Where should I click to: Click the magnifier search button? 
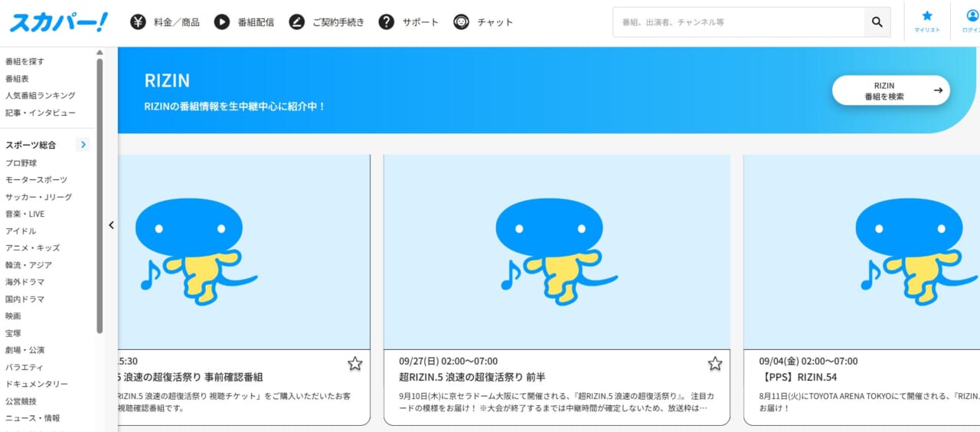pos(877,22)
